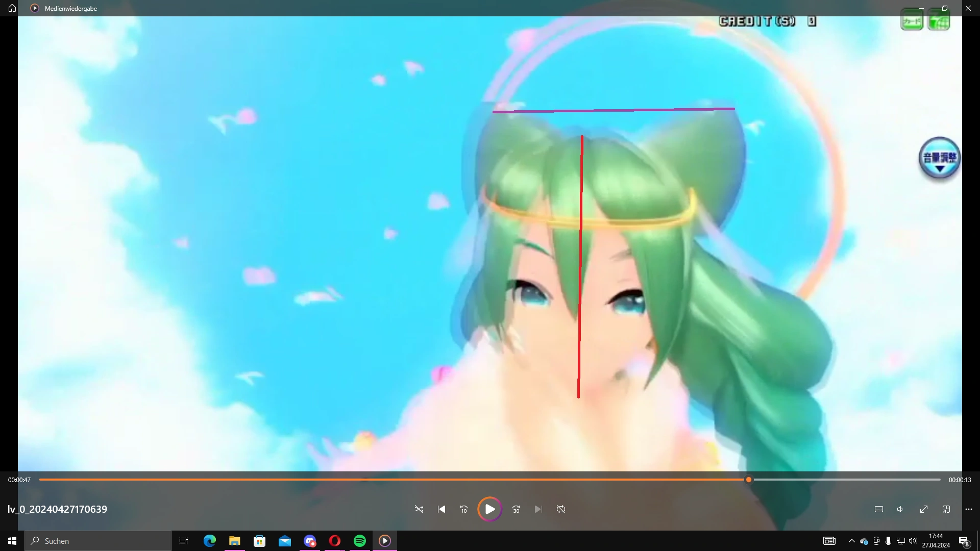Open the more options menu
The width and height of the screenshot is (980, 551).
pos(969,509)
